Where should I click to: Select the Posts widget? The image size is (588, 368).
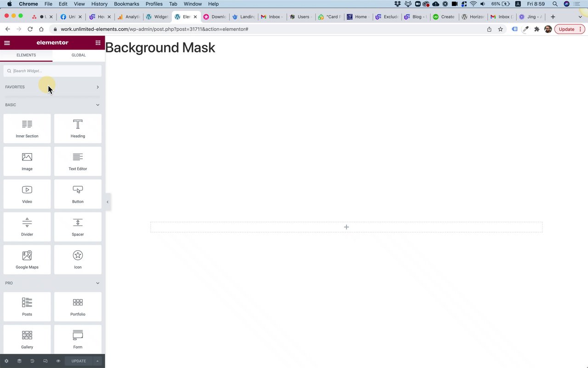point(27,307)
